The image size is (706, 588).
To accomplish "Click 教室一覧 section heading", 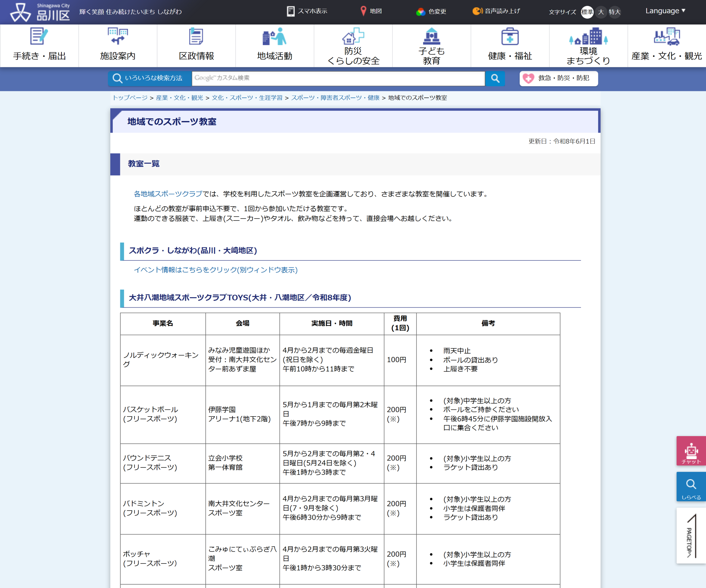I will pos(144,164).
